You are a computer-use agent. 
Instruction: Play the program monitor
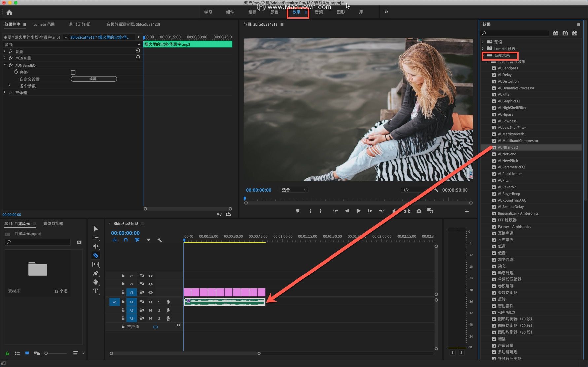coord(358,211)
